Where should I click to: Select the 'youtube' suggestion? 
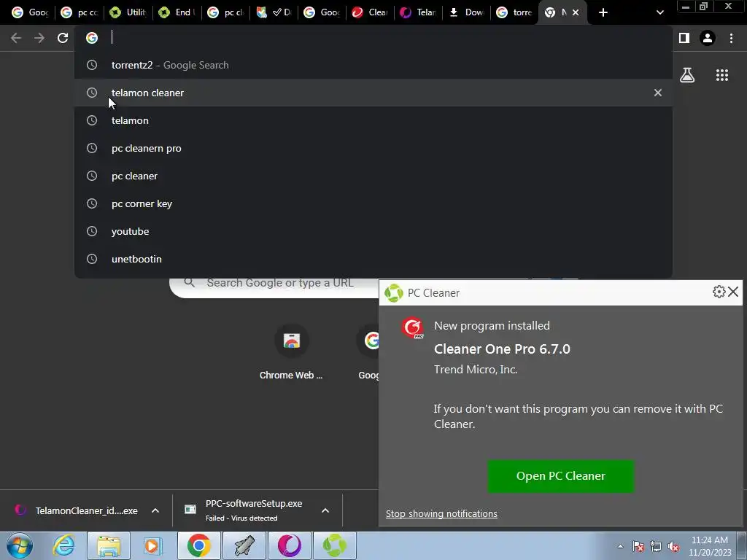373,231
